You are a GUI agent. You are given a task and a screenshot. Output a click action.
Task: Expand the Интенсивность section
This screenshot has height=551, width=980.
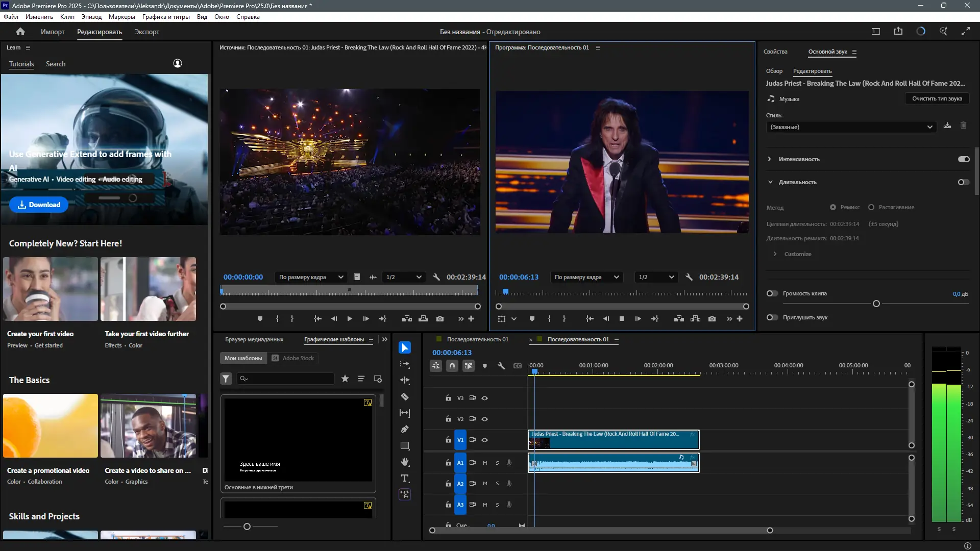769,159
